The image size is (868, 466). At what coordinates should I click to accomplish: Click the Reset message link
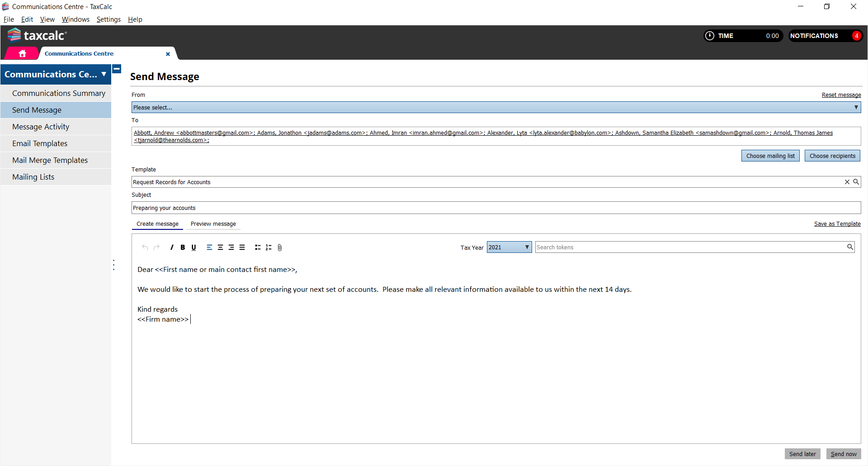(x=841, y=95)
